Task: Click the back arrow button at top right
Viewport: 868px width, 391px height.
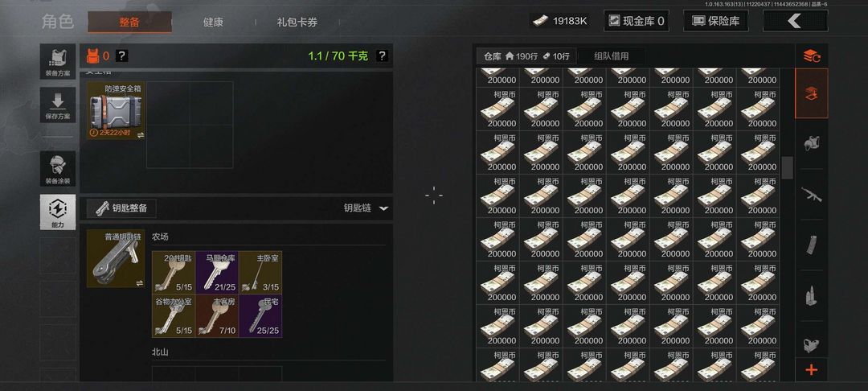Action: (x=795, y=21)
